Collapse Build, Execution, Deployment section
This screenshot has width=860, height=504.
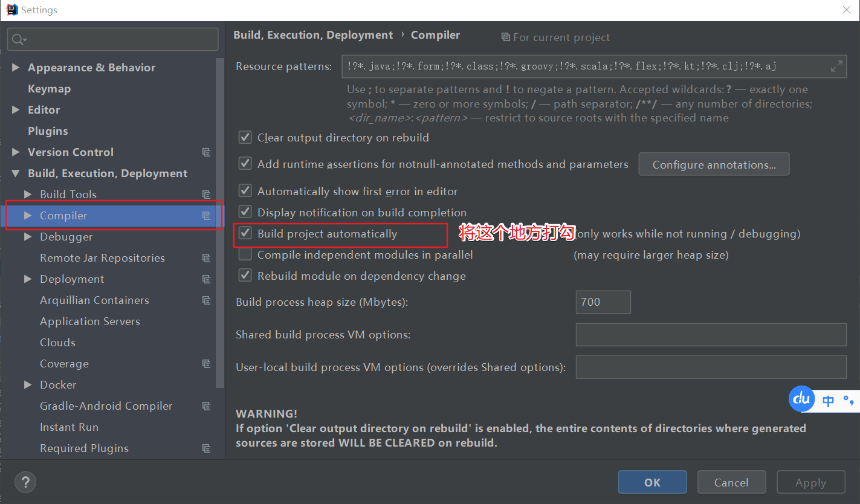(16, 173)
